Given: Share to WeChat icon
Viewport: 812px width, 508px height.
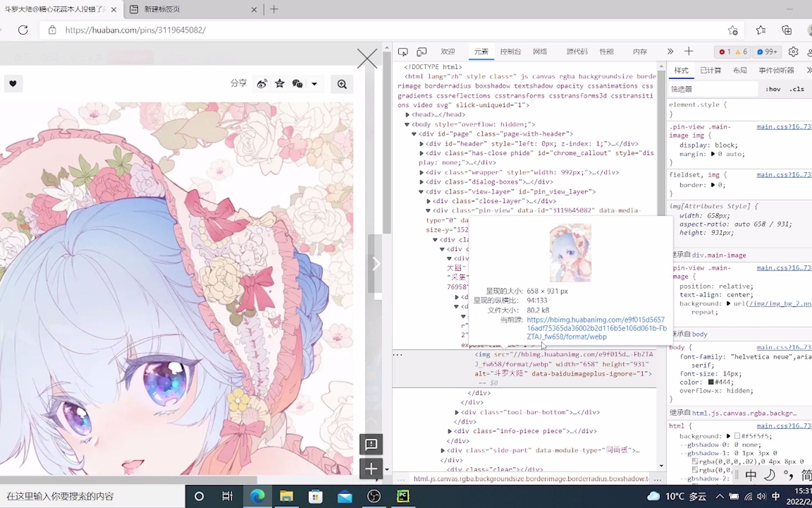Looking at the screenshot, I should (297, 83).
